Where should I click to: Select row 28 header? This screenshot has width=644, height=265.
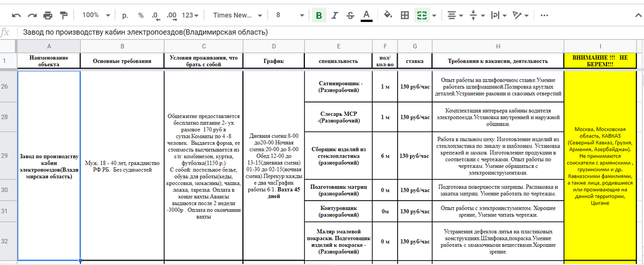pos(9,117)
